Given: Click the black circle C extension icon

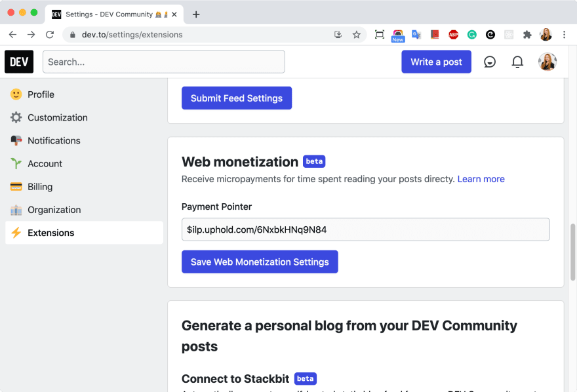Looking at the screenshot, I should (x=490, y=35).
